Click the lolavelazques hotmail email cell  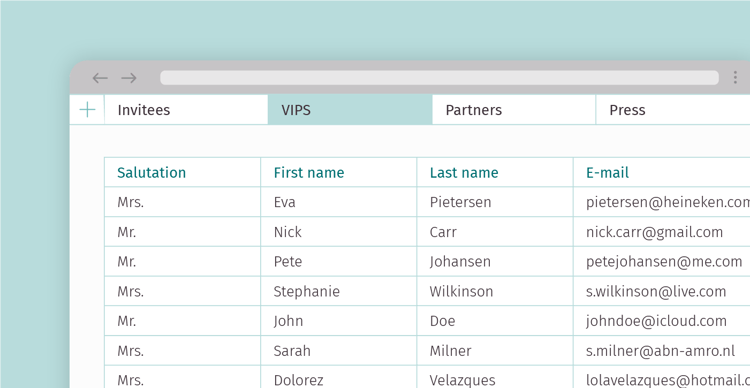[662, 377]
